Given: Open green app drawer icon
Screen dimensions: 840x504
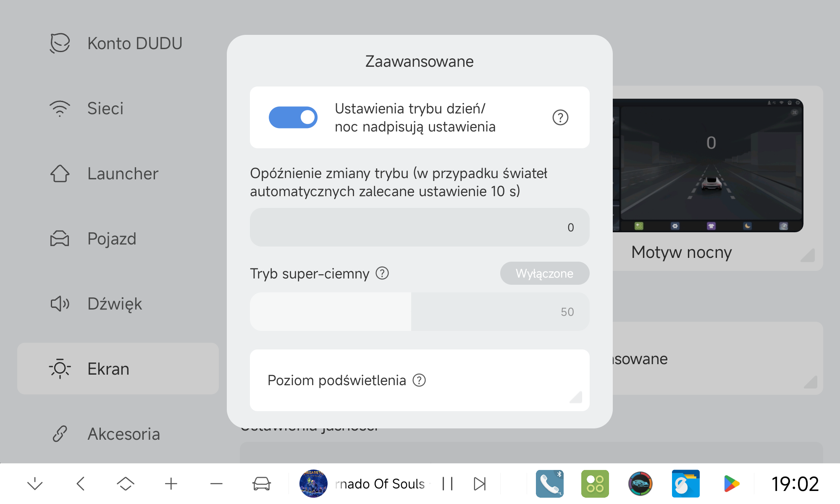Looking at the screenshot, I should (x=595, y=484).
